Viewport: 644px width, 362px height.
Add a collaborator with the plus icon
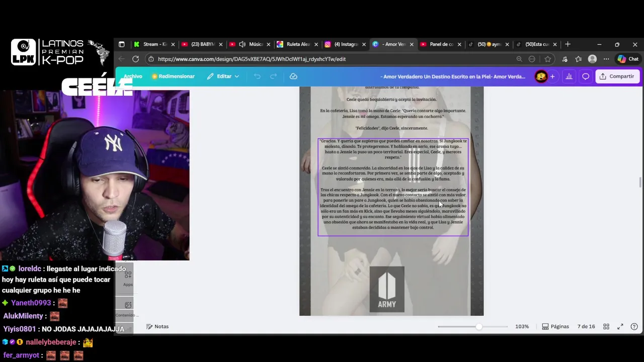[x=552, y=76]
